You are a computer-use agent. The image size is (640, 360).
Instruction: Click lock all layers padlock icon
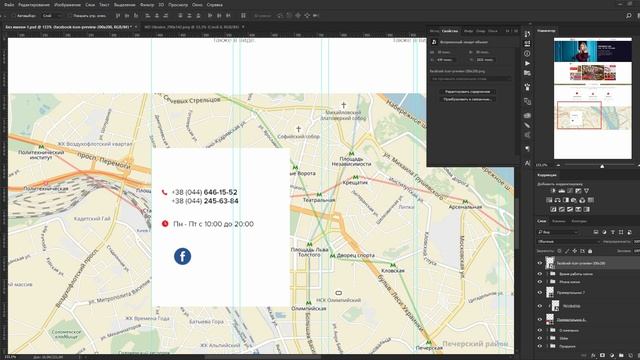[x=590, y=251]
